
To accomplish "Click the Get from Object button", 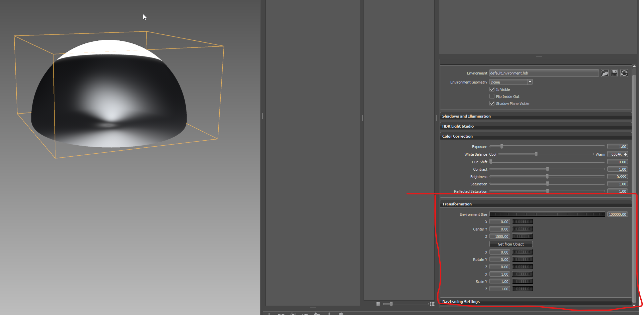I will [x=511, y=244].
